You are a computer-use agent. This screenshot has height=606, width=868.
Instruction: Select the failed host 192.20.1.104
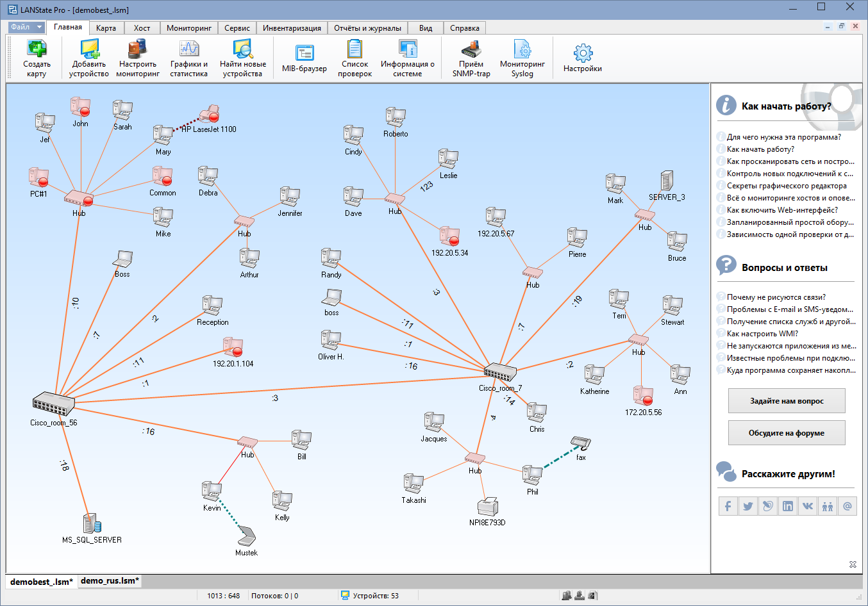(x=233, y=347)
